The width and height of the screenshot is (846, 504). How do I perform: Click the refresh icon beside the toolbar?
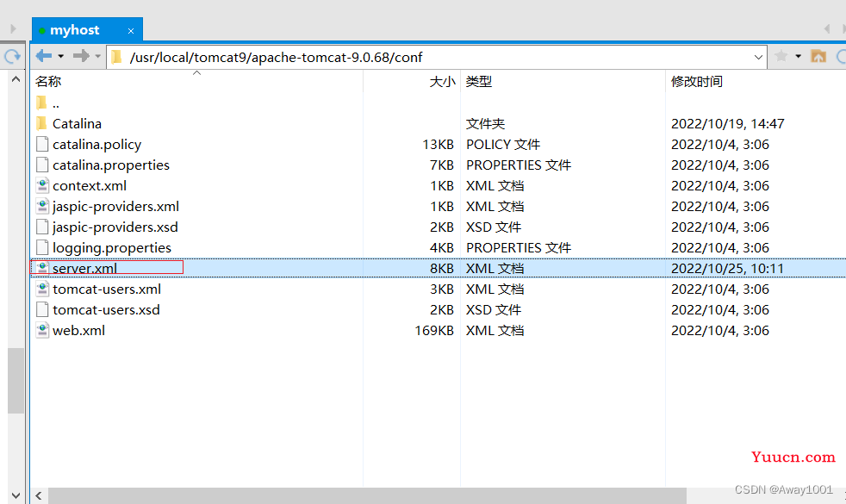[x=12, y=56]
